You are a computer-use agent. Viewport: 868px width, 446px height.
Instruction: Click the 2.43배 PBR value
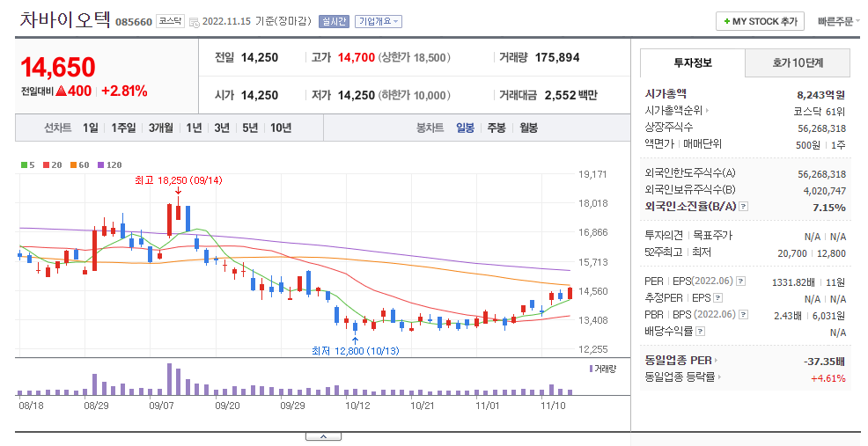788,316
